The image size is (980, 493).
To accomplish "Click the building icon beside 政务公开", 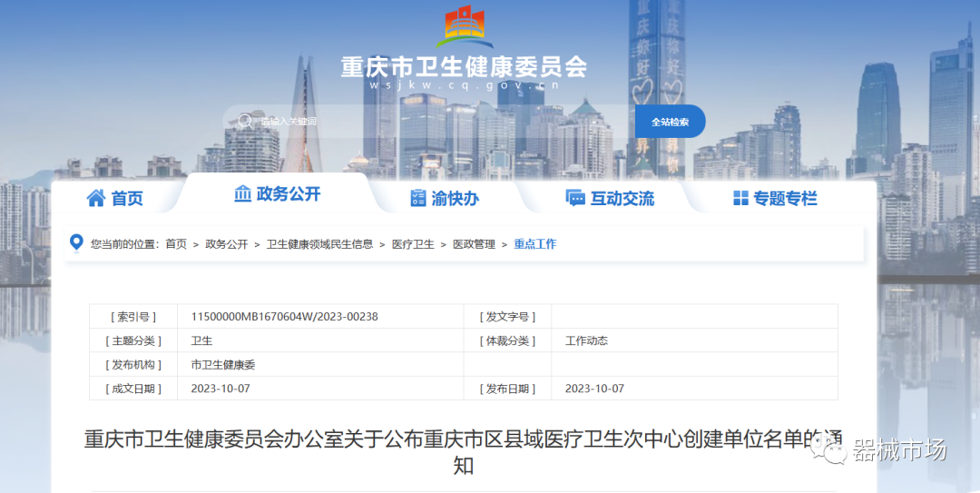I will coord(243,193).
